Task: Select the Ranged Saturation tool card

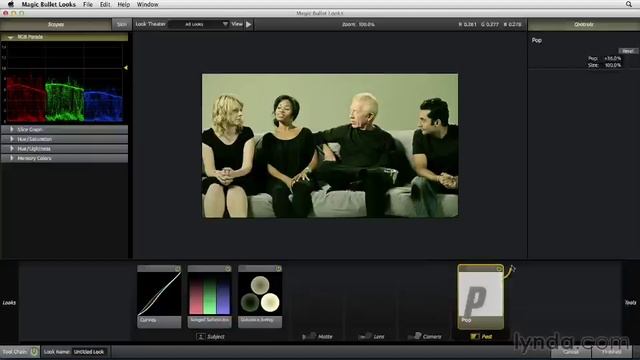Action: [x=209, y=296]
